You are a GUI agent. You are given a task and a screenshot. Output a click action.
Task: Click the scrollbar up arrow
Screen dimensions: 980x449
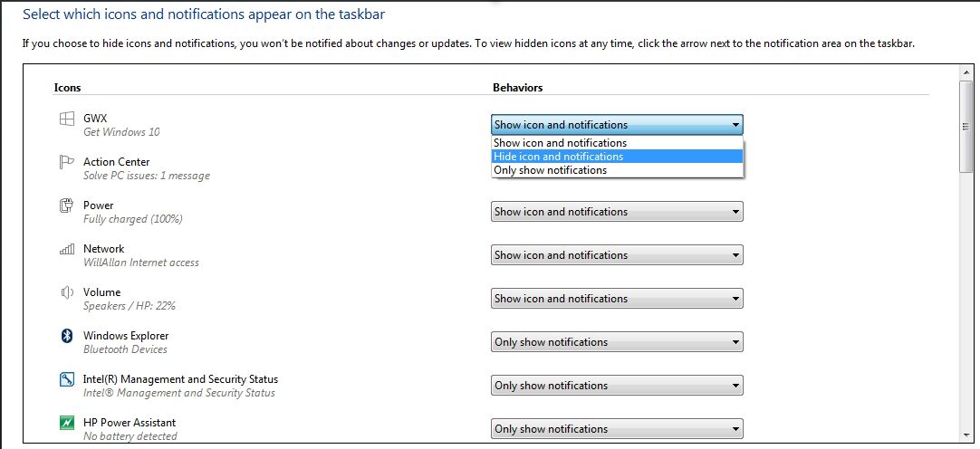tap(966, 72)
